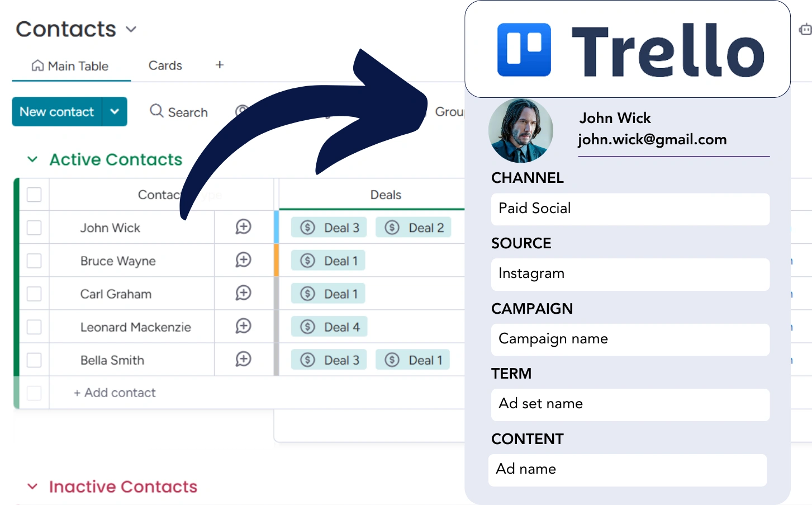Click John Wick's profile photo
This screenshot has width=812, height=505.
[x=521, y=130]
